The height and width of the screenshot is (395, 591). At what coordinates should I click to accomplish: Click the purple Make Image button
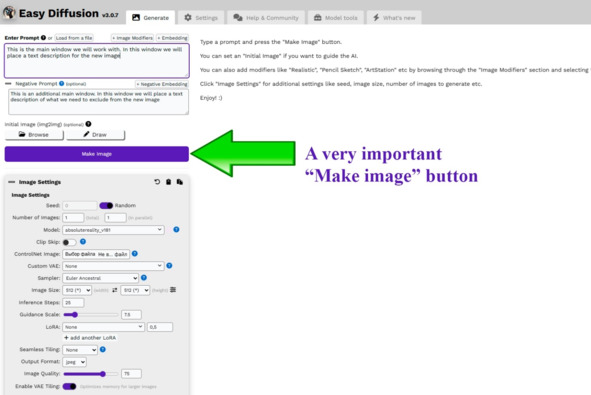[96, 154]
